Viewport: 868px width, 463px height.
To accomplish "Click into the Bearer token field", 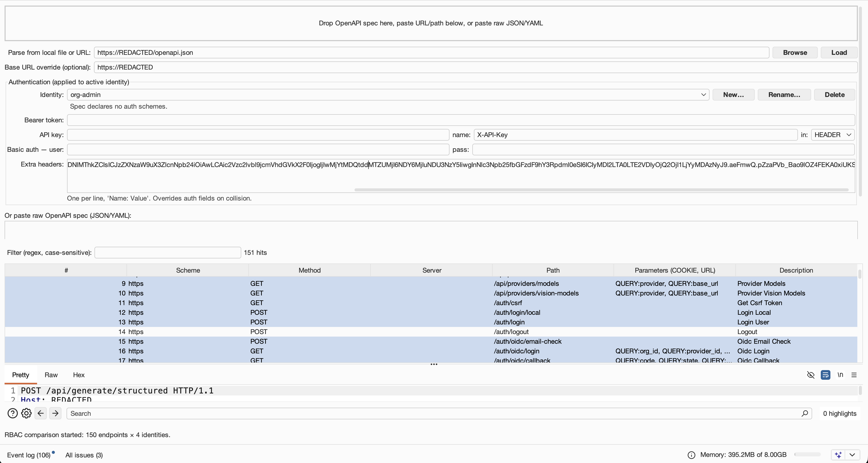I will tap(461, 120).
